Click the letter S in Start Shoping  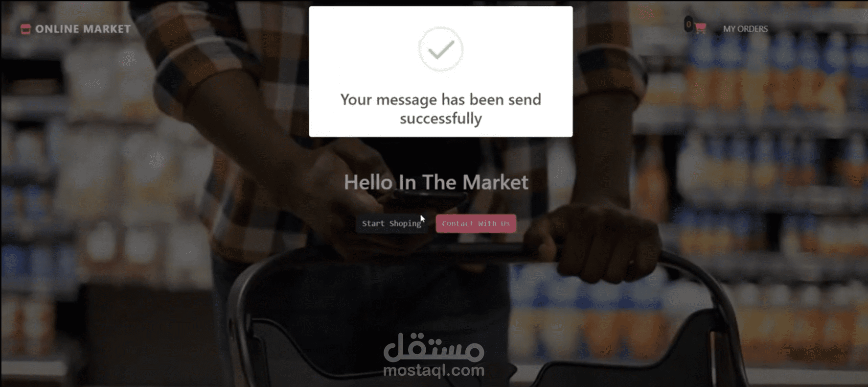point(365,223)
